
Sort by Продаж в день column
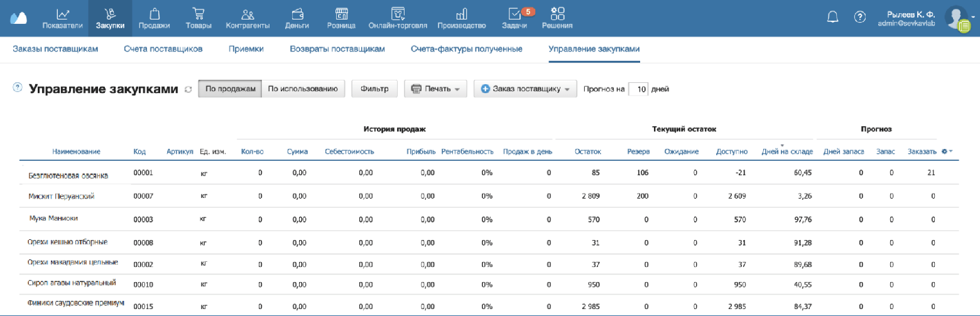pyautogui.click(x=527, y=152)
